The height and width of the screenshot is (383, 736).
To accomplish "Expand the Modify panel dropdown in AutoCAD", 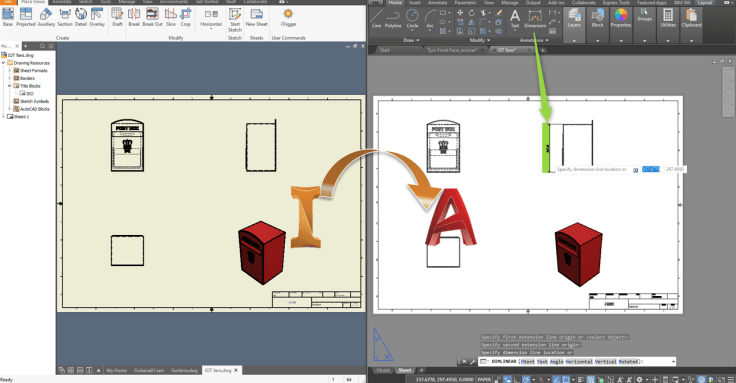I will pyautogui.click(x=480, y=40).
